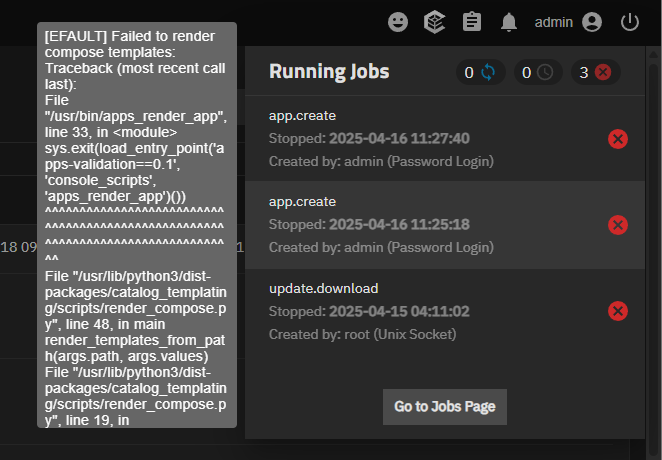Click red error icon for 11:25:18 app.create job
This screenshot has width=662, height=460.
tap(618, 225)
